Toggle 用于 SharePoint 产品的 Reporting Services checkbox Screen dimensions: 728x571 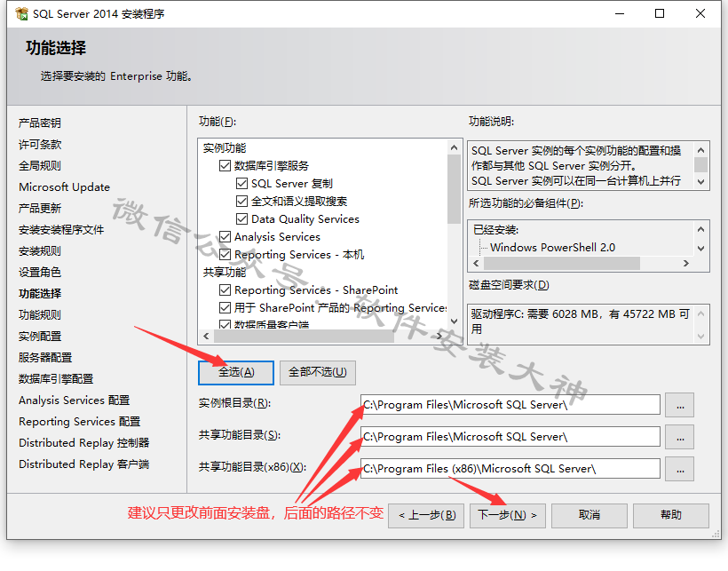(226, 308)
